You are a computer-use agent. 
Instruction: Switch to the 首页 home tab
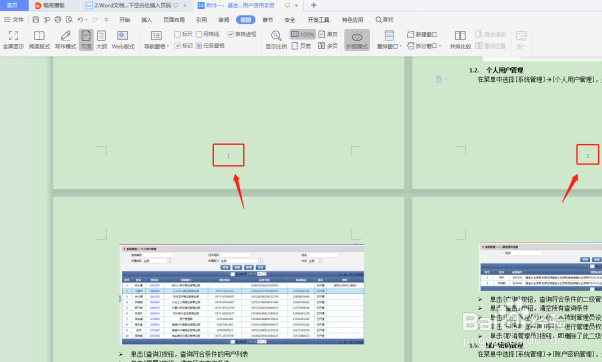tap(14, 5)
